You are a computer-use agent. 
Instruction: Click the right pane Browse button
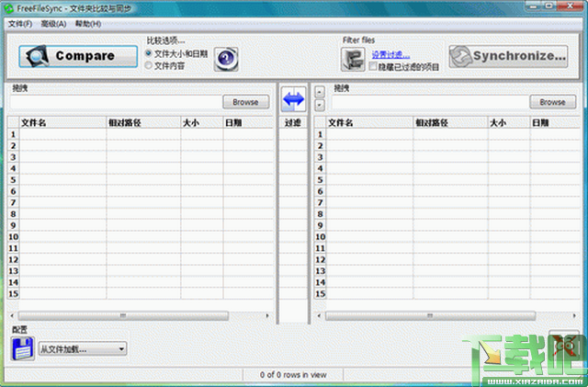552,102
